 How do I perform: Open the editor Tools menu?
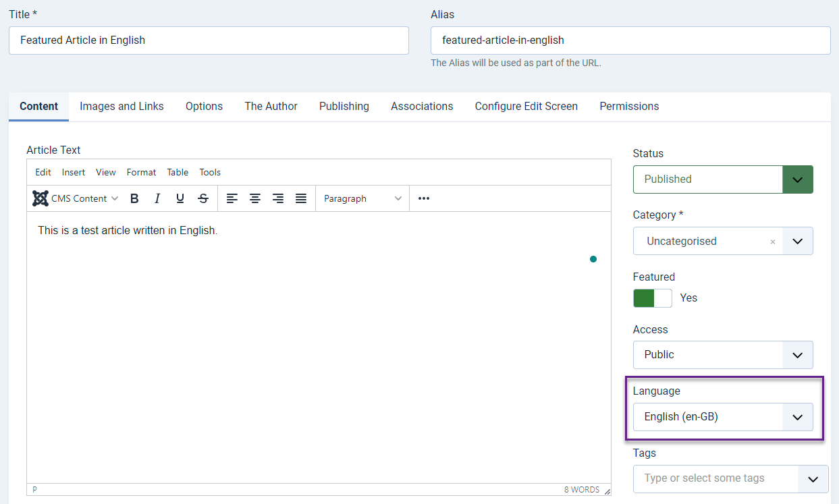click(x=210, y=172)
